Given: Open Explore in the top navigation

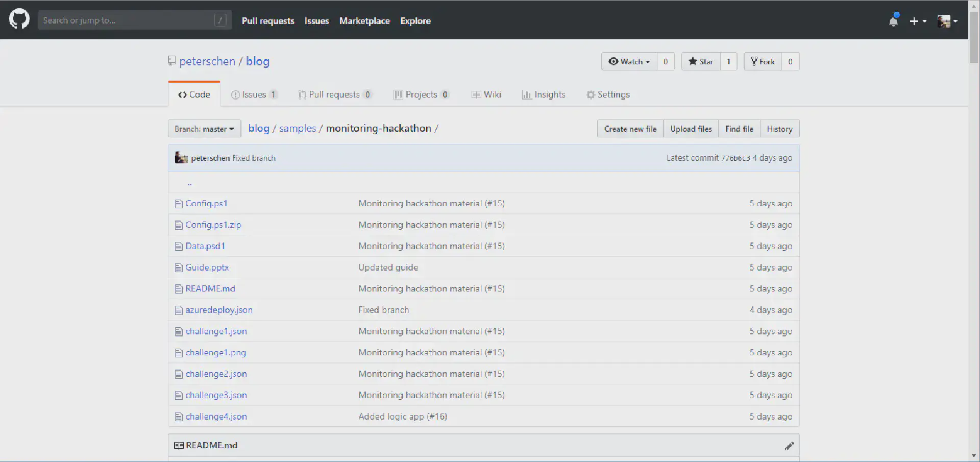Looking at the screenshot, I should tap(415, 21).
